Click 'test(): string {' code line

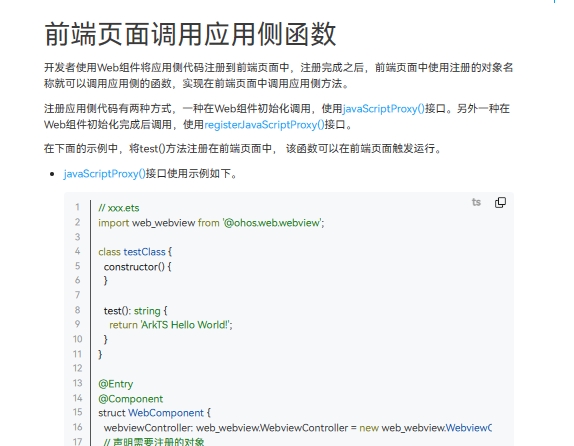tap(135, 311)
